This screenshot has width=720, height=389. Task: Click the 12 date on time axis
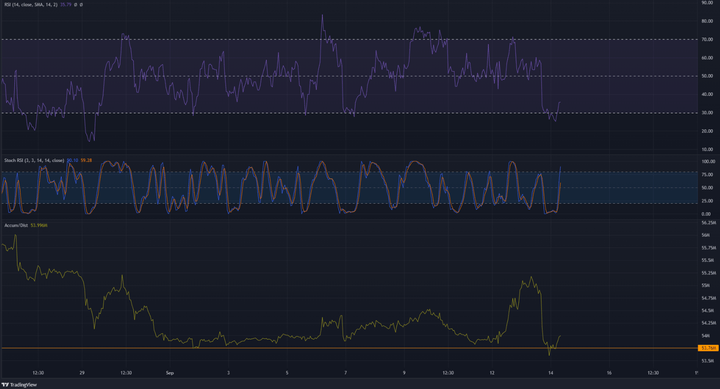492,373
